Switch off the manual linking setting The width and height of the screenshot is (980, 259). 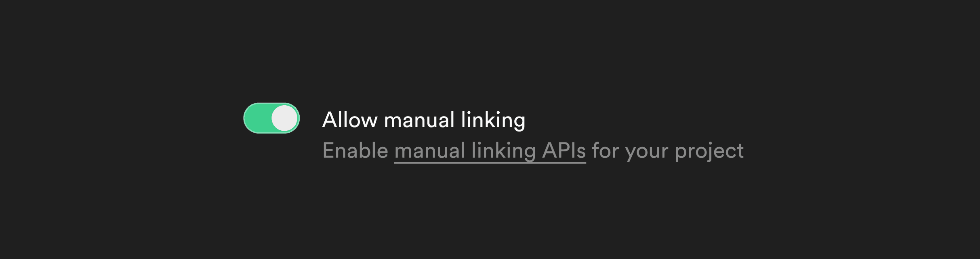coord(271,118)
